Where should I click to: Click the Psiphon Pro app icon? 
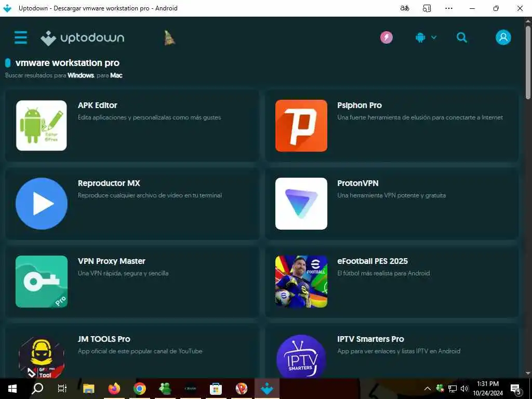click(x=301, y=126)
